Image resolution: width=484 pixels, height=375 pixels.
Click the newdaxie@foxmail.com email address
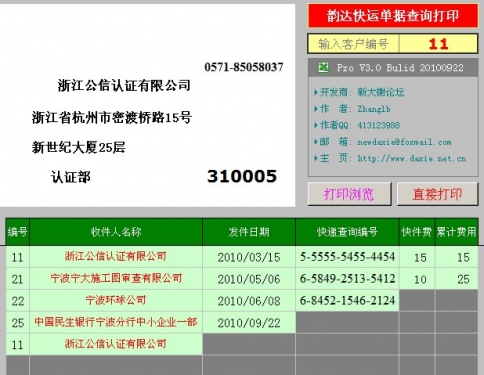(404, 142)
